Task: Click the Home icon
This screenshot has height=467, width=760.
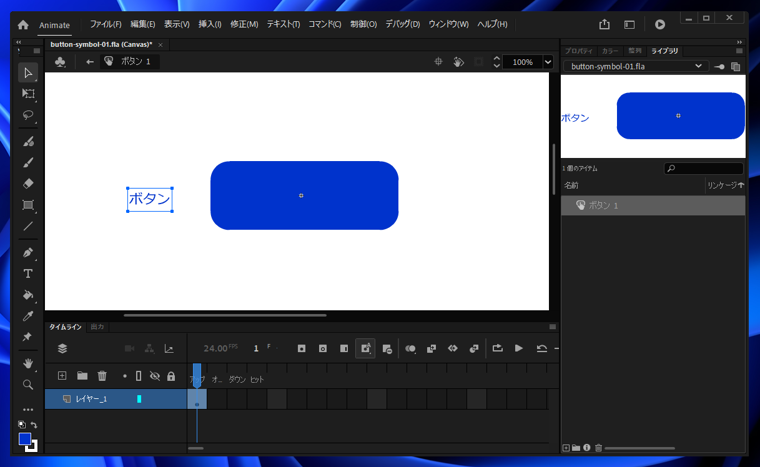Action: (23, 25)
